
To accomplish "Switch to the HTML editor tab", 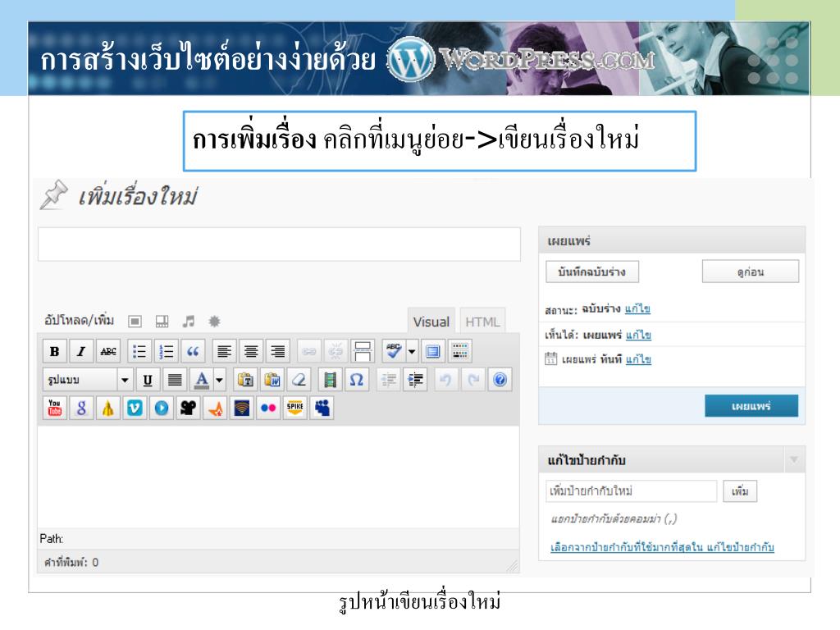I will 482,322.
